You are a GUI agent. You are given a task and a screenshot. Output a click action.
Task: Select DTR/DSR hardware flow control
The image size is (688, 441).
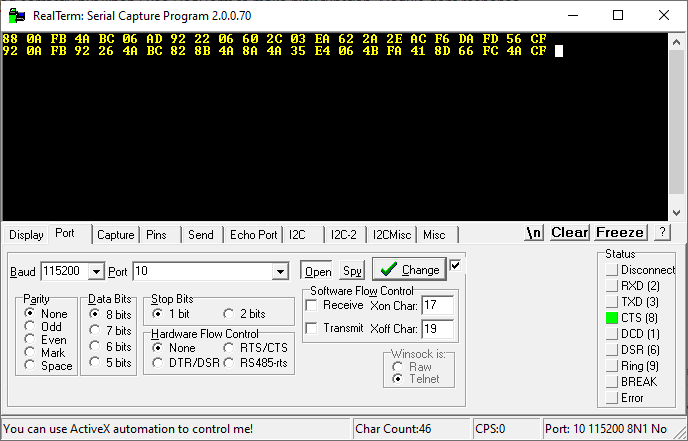pos(186,363)
